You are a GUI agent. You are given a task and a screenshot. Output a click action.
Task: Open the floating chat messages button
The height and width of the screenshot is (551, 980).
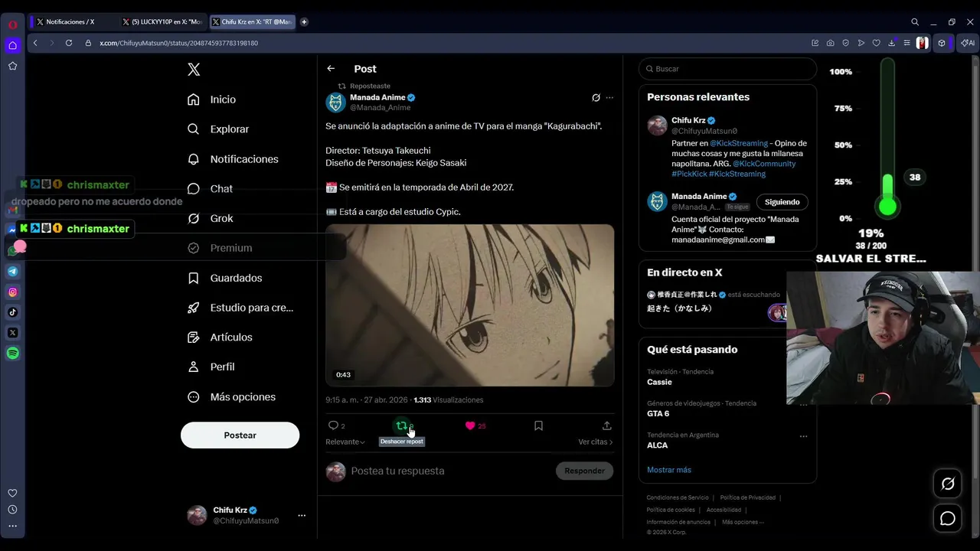pyautogui.click(x=948, y=519)
